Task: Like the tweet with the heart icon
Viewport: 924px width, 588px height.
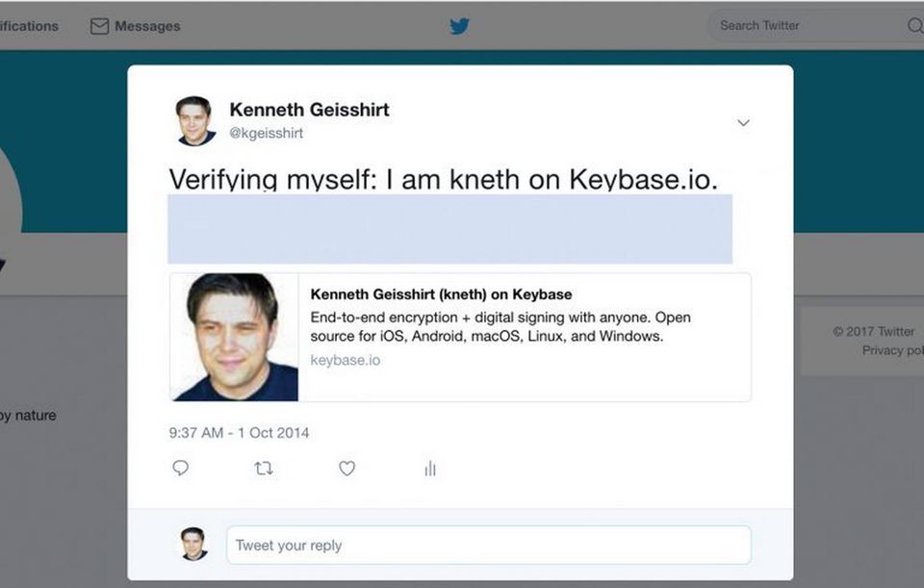Action: click(347, 469)
